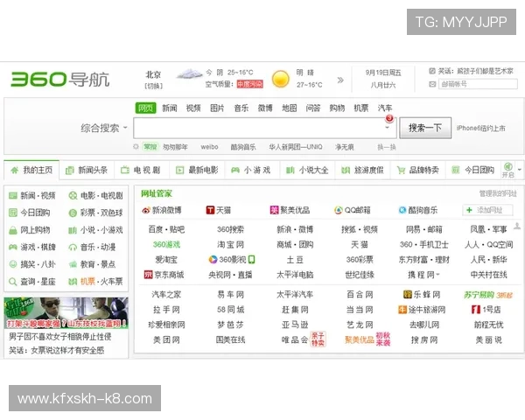Click the suggested search 酷狗音乐
Image resolution: width=525 pixels, height=420 pixels.
[x=243, y=147]
